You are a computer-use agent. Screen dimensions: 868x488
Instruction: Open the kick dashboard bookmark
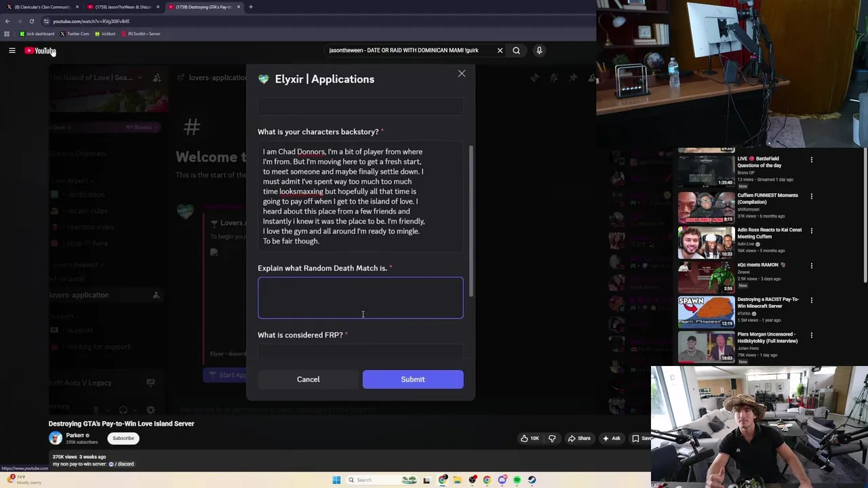(x=37, y=34)
